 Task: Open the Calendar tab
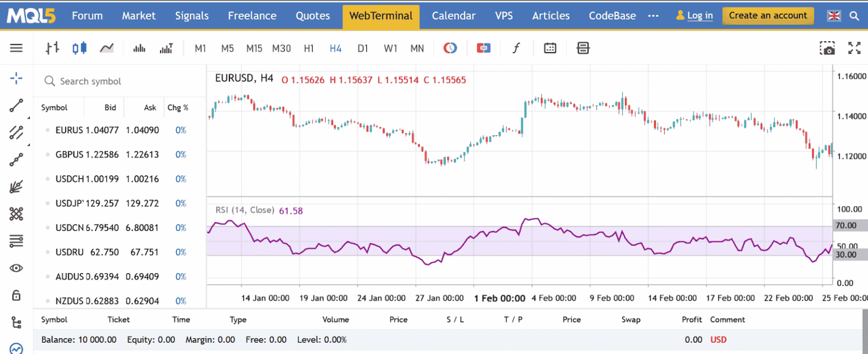[x=454, y=16]
